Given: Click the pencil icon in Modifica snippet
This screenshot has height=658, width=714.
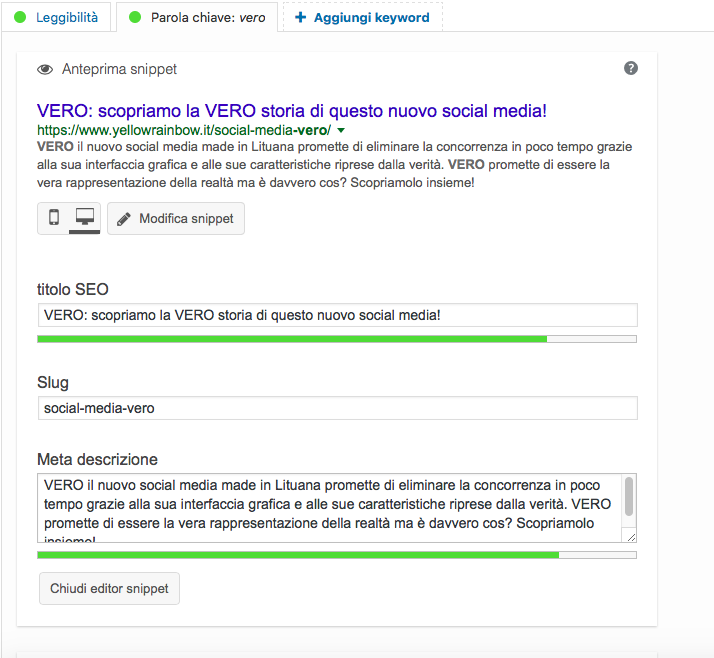Looking at the screenshot, I should (x=123, y=219).
